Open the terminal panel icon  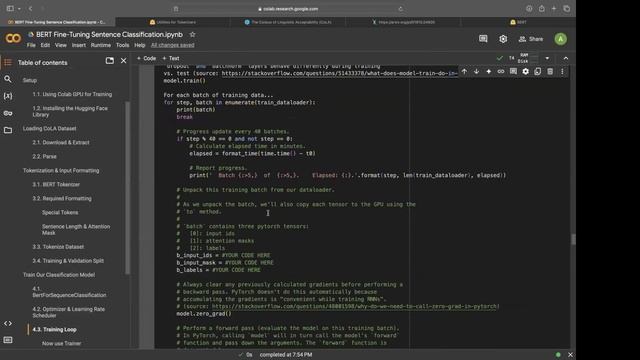8,340
